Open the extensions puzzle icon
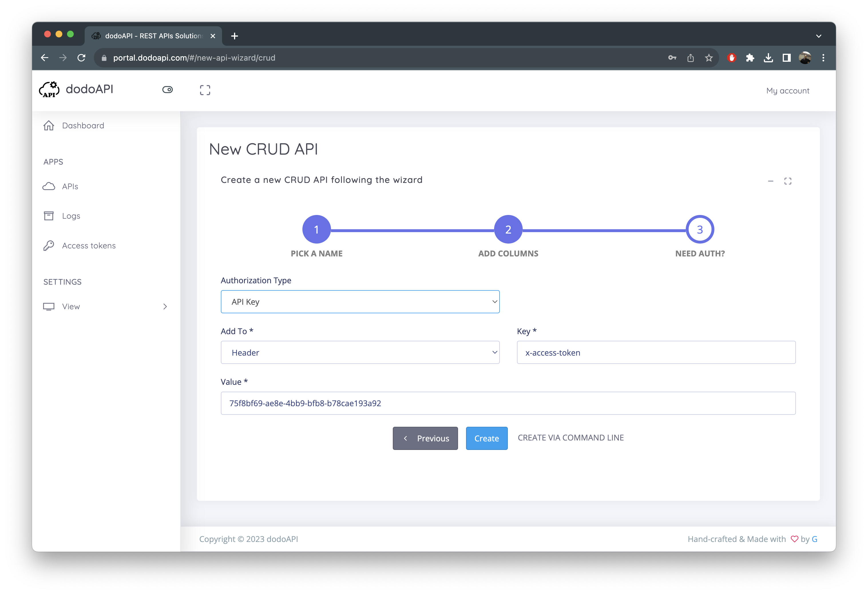The height and width of the screenshot is (594, 868). click(x=750, y=58)
